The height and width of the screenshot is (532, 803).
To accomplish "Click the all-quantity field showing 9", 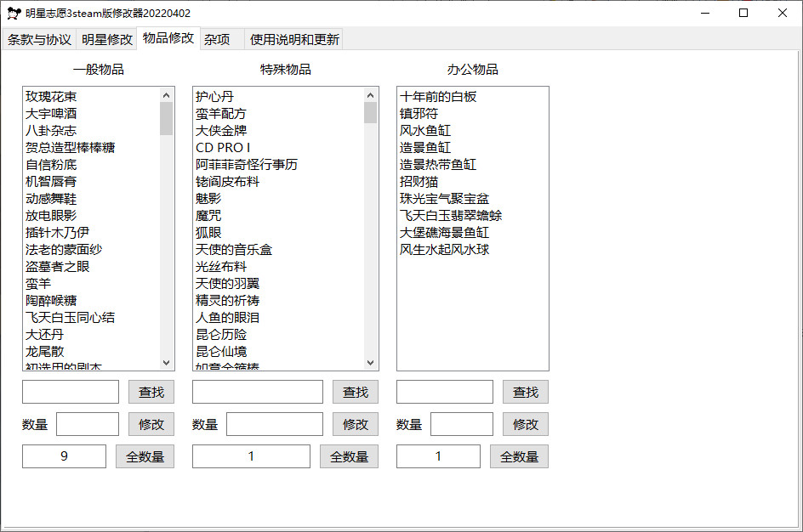I will [65, 456].
